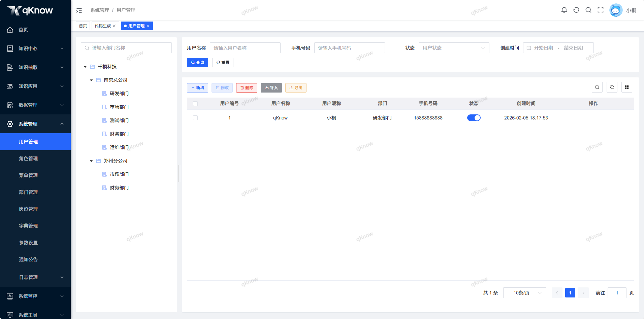Click the 删除 delete button
Viewport: 644px width, 319px height.
[247, 88]
